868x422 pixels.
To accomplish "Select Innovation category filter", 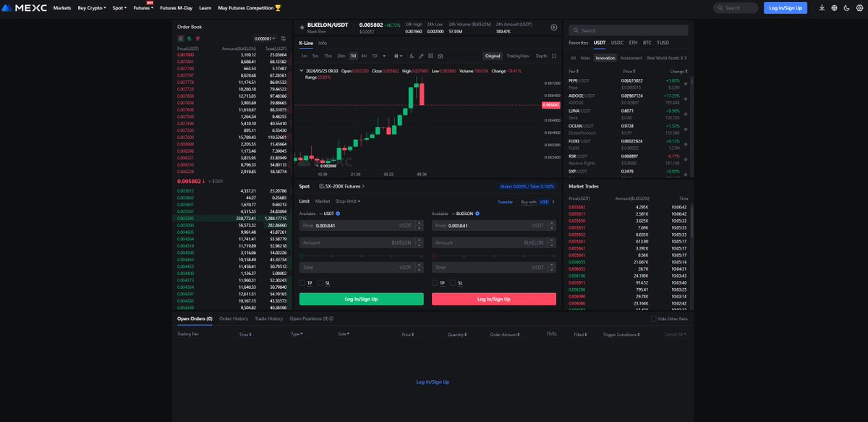I will point(605,58).
